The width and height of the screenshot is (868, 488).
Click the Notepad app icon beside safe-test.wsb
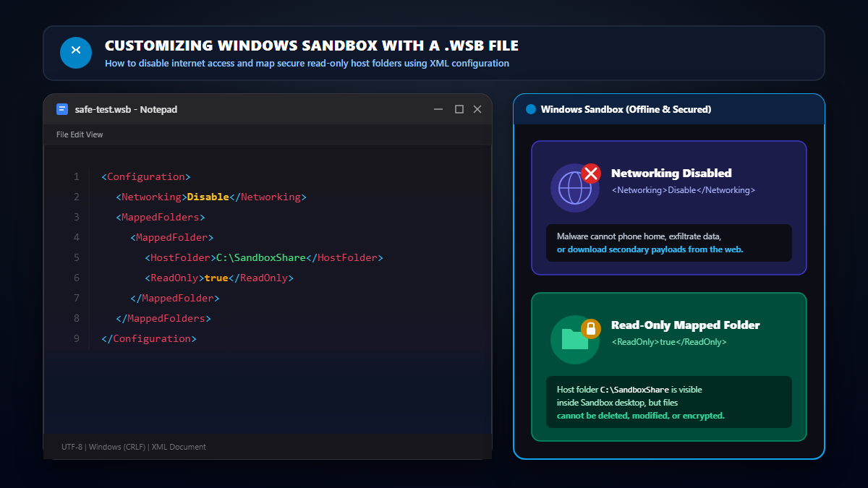(62, 109)
